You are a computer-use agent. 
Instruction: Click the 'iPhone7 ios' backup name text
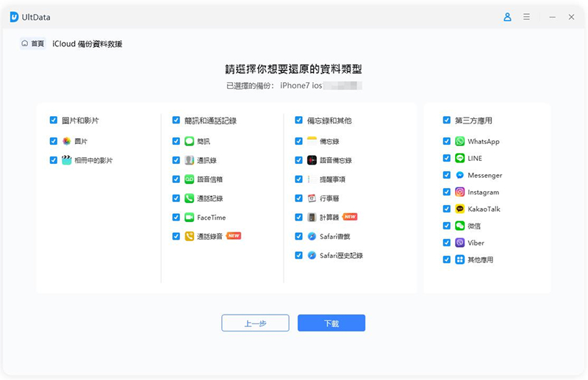click(x=301, y=85)
